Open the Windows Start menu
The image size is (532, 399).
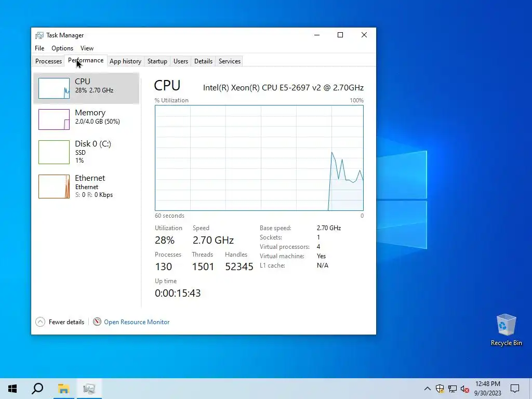tap(12, 389)
